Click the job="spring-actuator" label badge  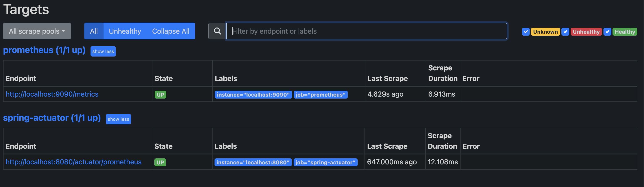tap(325, 162)
